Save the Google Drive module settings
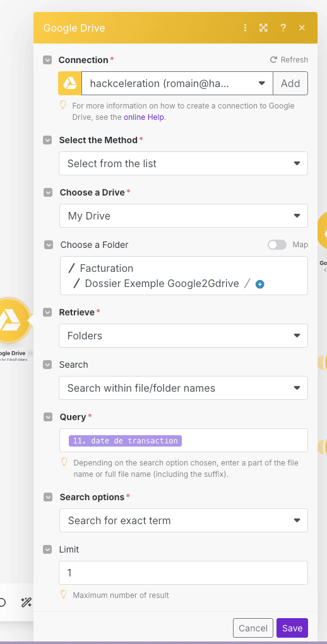The image size is (327, 644). point(292,628)
